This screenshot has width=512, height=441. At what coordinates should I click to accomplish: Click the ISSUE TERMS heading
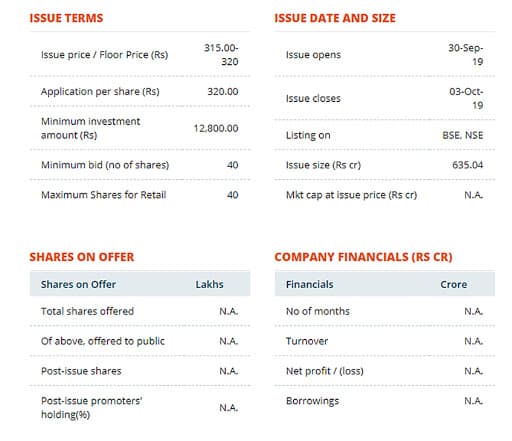pyautogui.click(x=66, y=18)
